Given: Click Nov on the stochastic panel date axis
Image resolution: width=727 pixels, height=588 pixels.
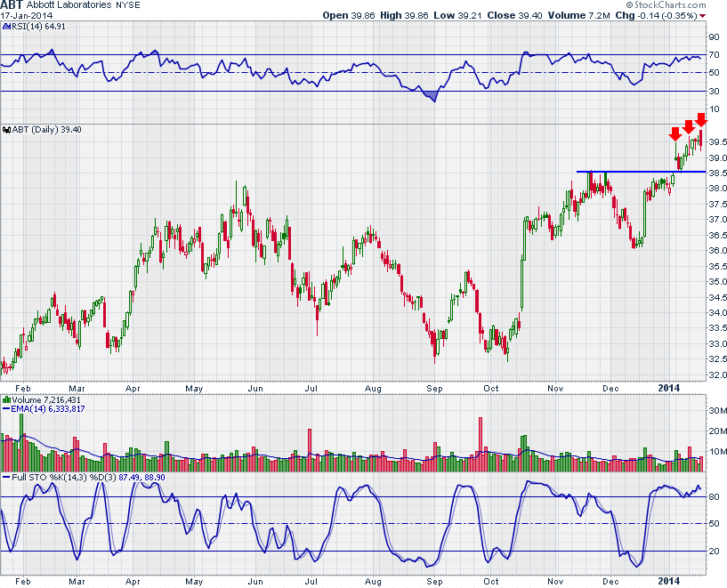Looking at the screenshot, I should [555, 581].
